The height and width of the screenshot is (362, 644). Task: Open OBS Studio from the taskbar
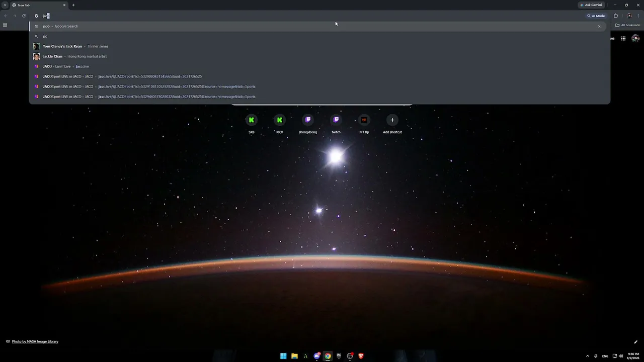point(350,356)
